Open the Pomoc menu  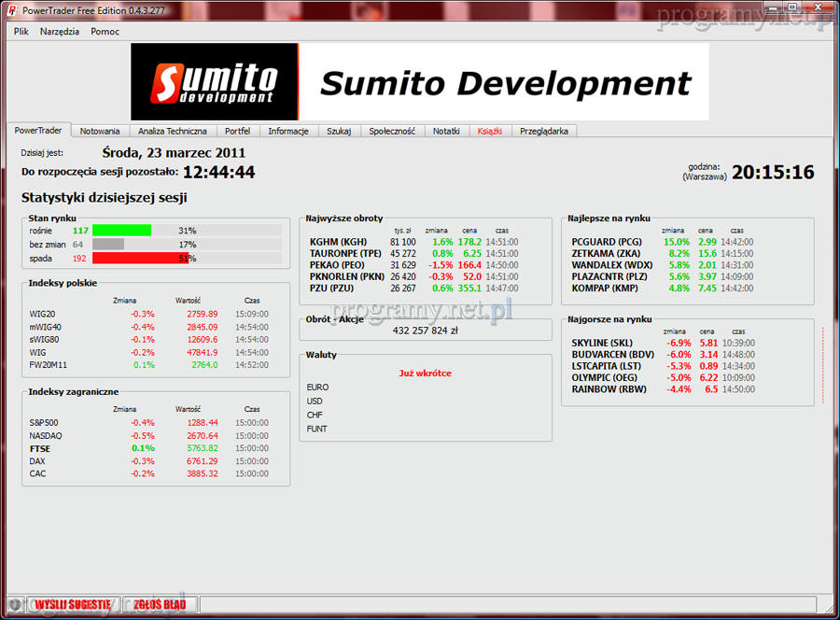pyautogui.click(x=105, y=31)
